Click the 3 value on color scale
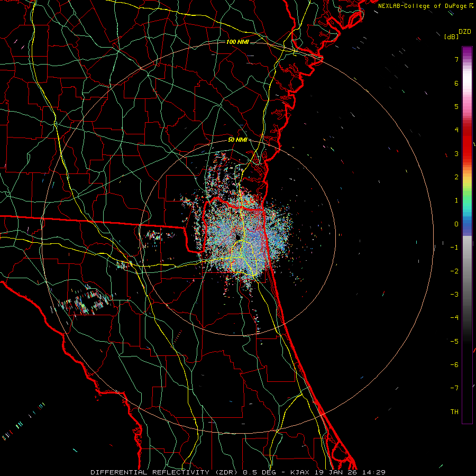Viewport: 476px width, 476px height. pos(456,153)
